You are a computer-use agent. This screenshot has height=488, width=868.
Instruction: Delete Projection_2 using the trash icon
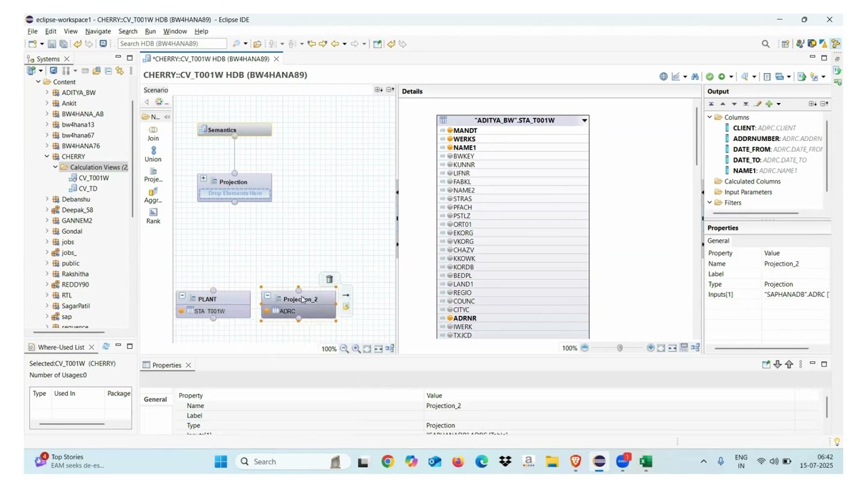click(330, 279)
